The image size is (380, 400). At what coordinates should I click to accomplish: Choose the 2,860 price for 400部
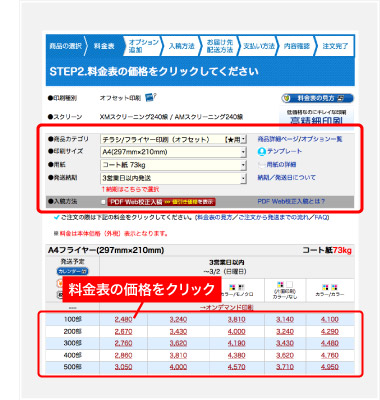coord(123,355)
